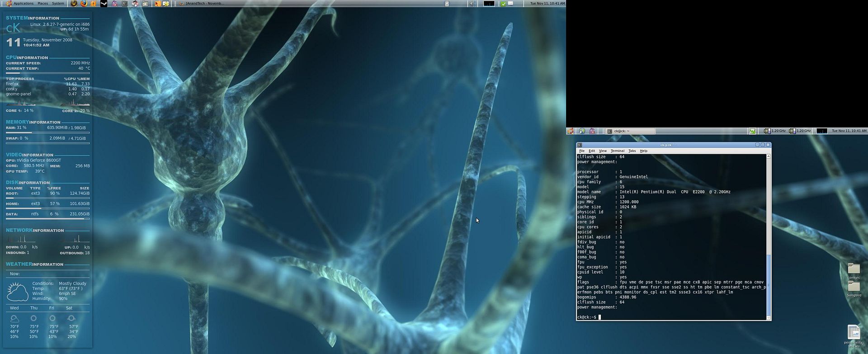Viewport: 868px width, 354px height.
Task: Open the terminal's Tabs menu
Action: click(632, 151)
